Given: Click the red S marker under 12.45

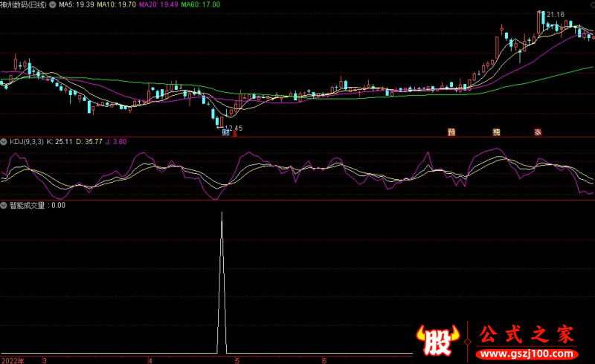Looking at the screenshot, I should click(234, 134).
